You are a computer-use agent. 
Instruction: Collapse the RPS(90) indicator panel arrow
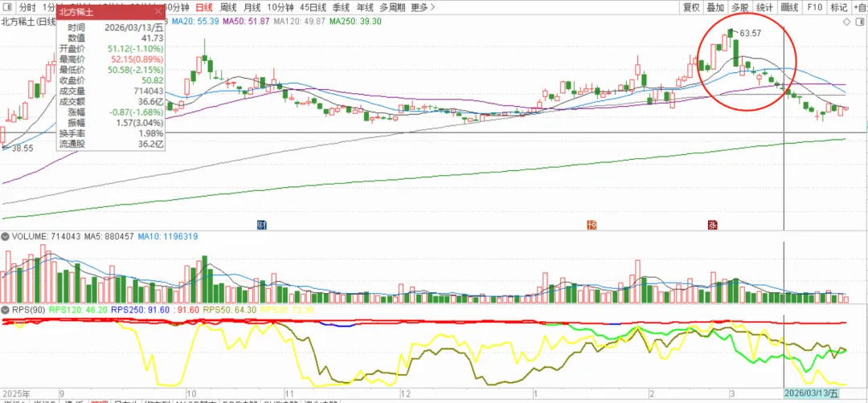click(x=5, y=309)
